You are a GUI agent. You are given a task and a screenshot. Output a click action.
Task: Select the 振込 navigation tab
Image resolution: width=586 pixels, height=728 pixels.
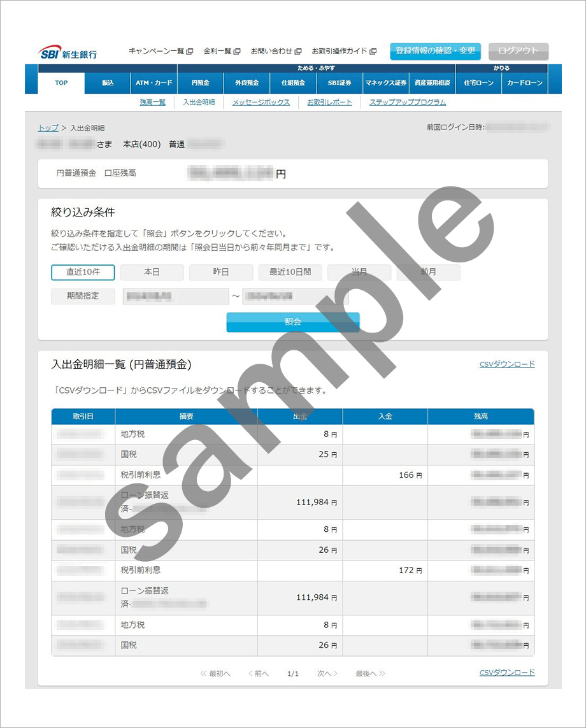[108, 83]
